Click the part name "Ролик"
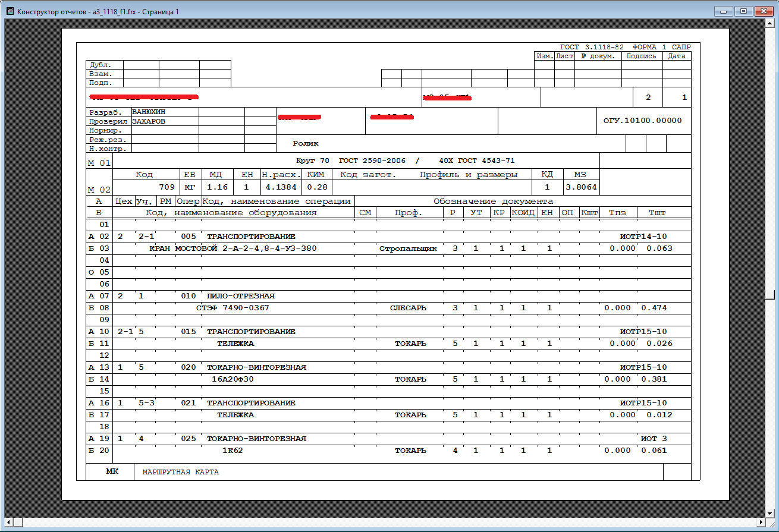This screenshot has height=532, width=779. click(x=306, y=143)
